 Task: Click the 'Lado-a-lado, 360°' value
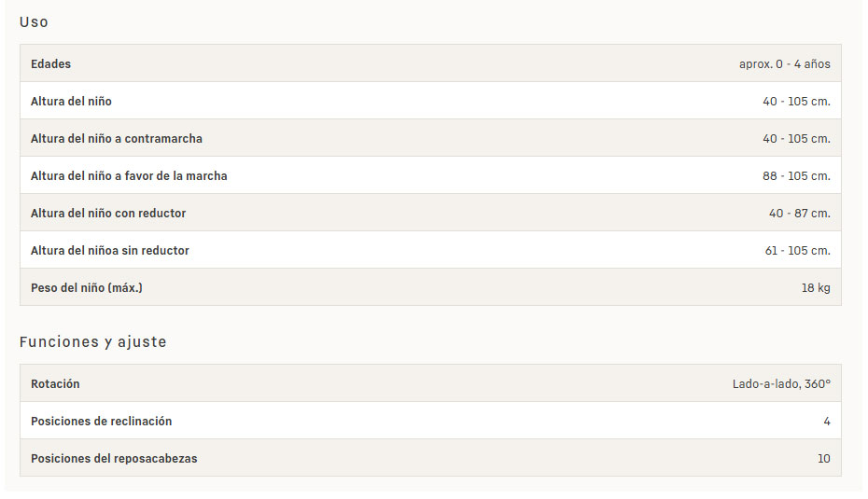(x=781, y=384)
